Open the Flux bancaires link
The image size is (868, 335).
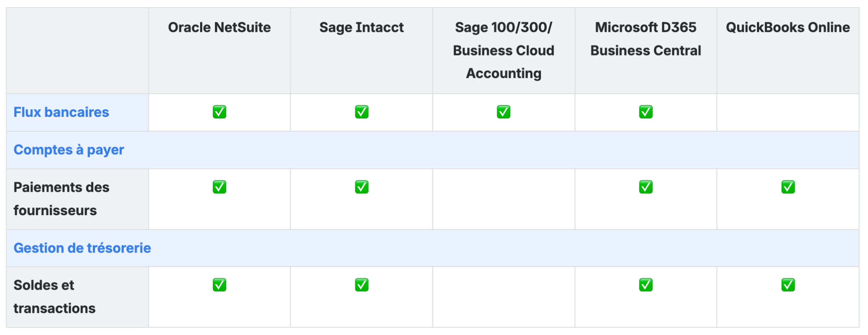pyautogui.click(x=61, y=112)
